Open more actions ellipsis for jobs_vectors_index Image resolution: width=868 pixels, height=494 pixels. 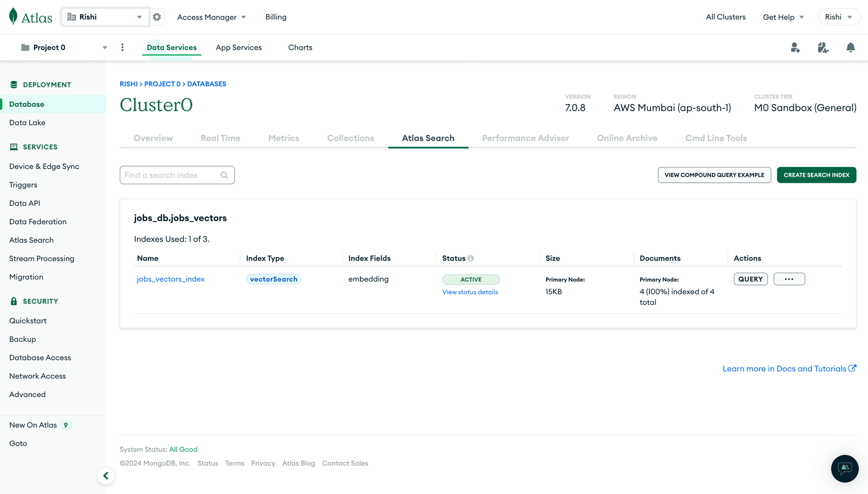click(x=789, y=279)
